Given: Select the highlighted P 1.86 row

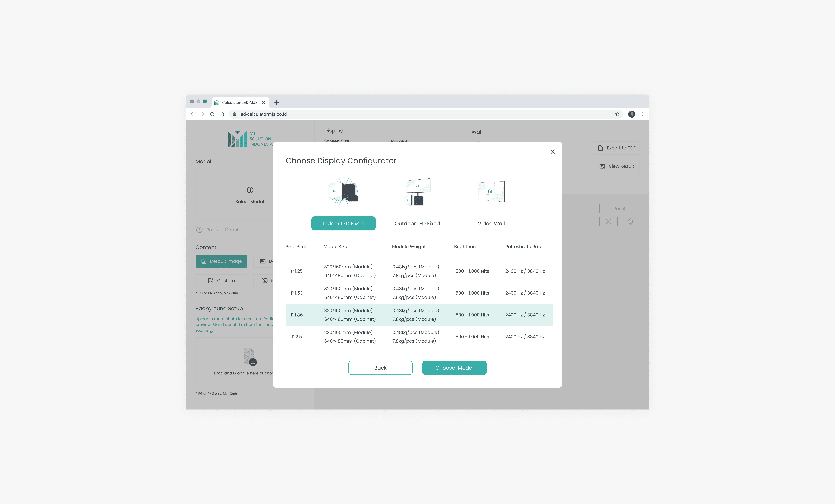Looking at the screenshot, I should 419,315.
